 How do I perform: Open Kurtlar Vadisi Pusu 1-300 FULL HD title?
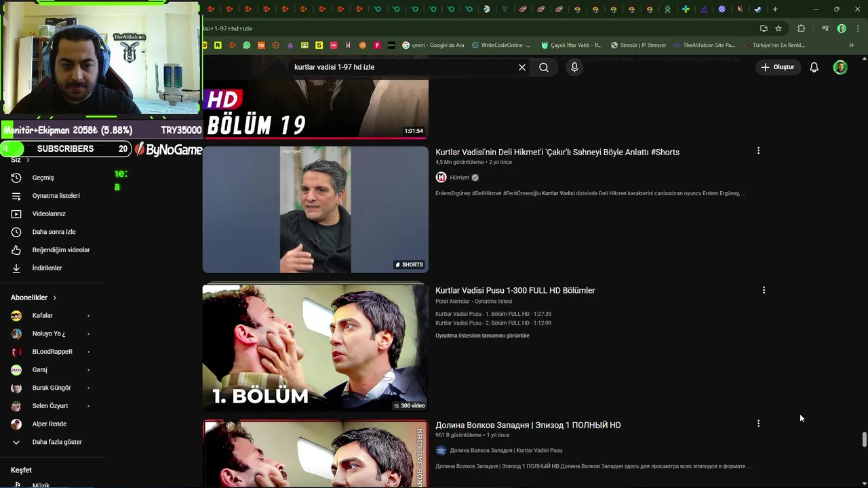(x=515, y=290)
